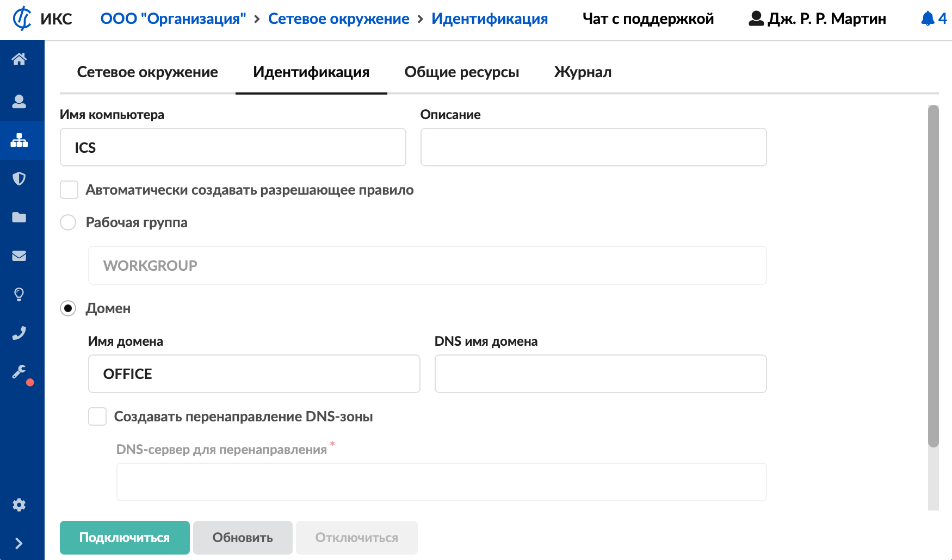Viewport: 952px width, 560px height.
Task: Enable automatic allow rule creation checkbox
Action: click(69, 190)
